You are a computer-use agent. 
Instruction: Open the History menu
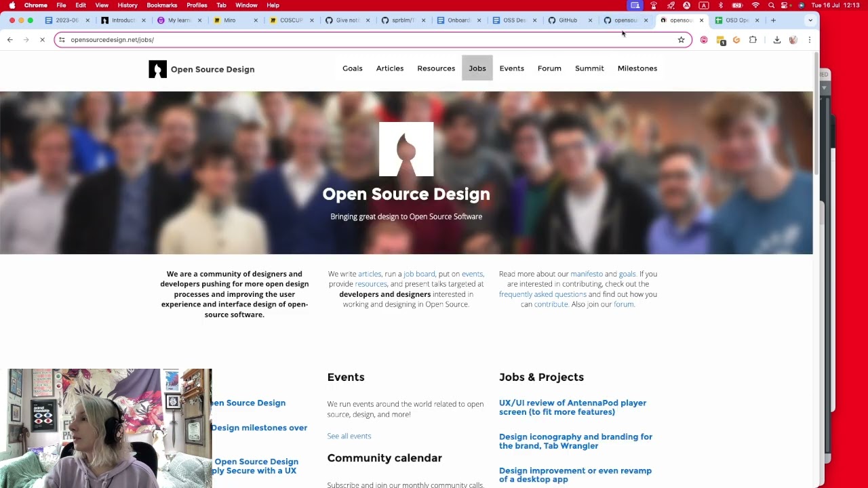[x=127, y=5]
